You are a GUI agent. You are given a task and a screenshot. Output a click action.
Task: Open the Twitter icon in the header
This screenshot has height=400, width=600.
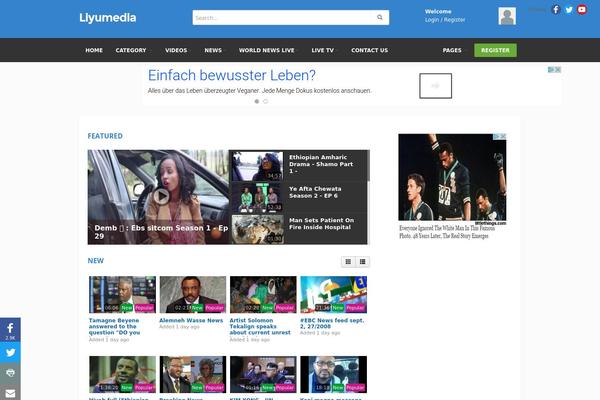point(569,10)
